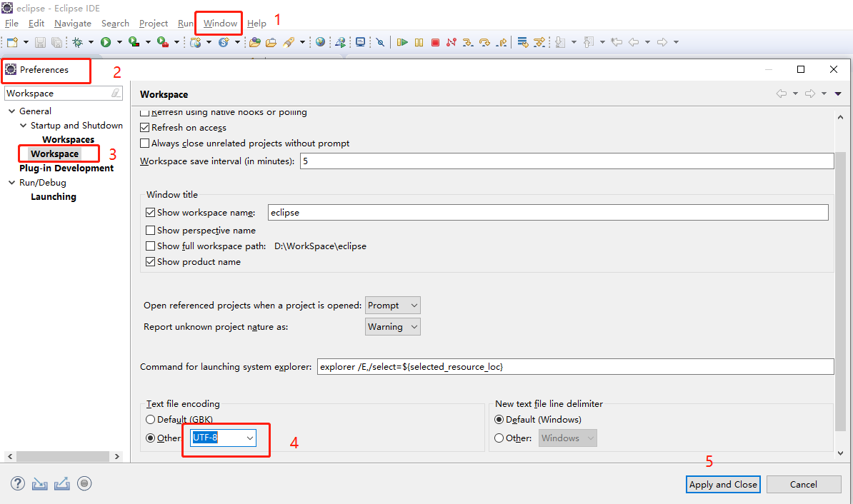
Task: Click the Oomph preference recorder icon
Action: pos(84,483)
